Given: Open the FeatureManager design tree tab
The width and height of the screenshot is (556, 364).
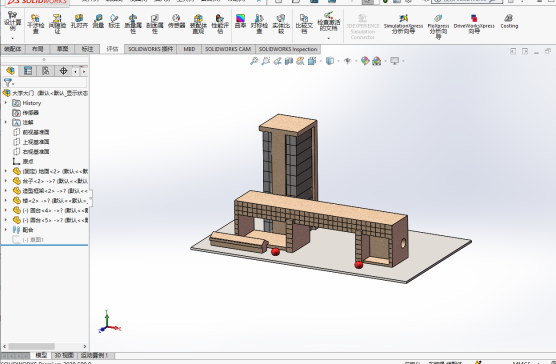Looking at the screenshot, I should (10, 71).
